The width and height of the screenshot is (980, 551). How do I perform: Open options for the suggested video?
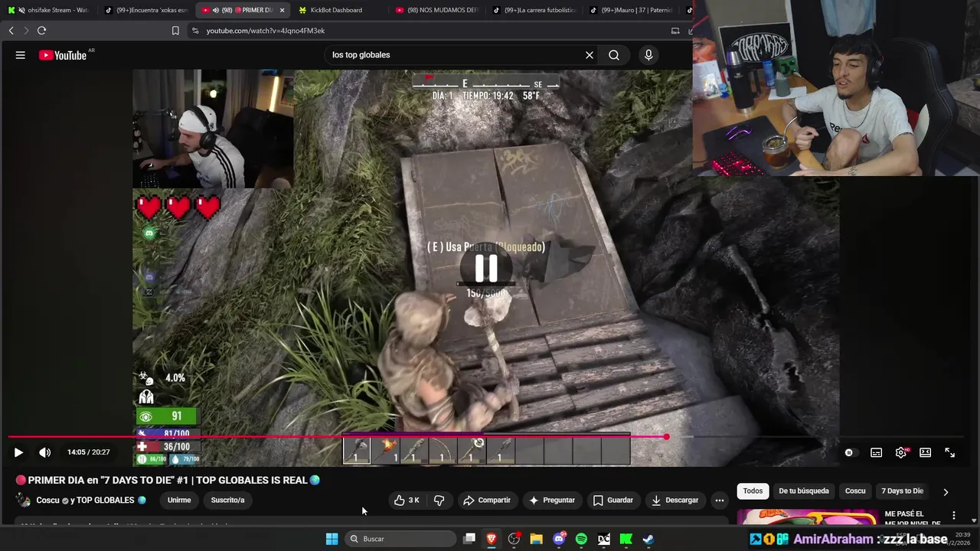point(953,516)
